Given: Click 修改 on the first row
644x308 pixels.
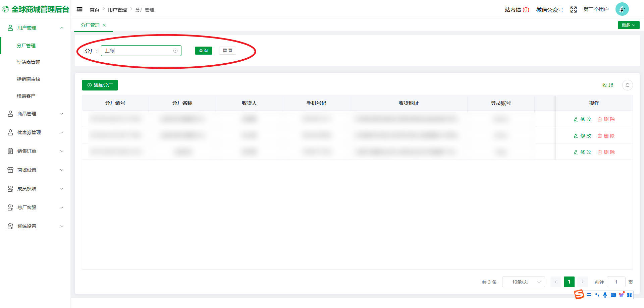Looking at the screenshot, I should pyautogui.click(x=583, y=119).
